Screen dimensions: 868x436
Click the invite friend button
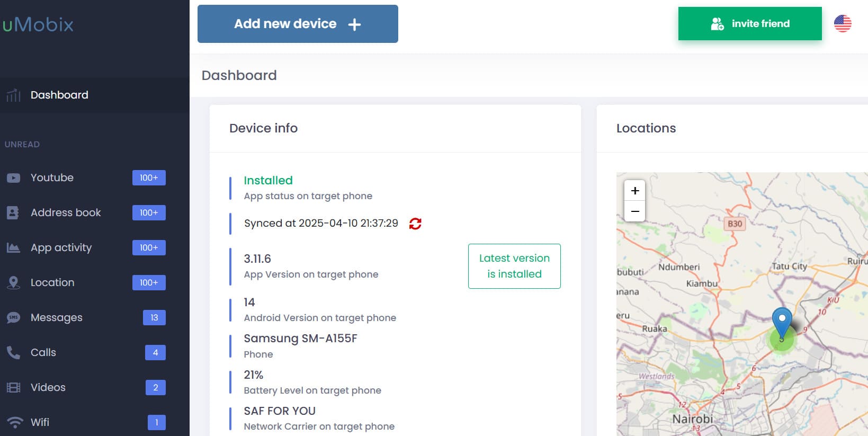click(x=750, y=23)
